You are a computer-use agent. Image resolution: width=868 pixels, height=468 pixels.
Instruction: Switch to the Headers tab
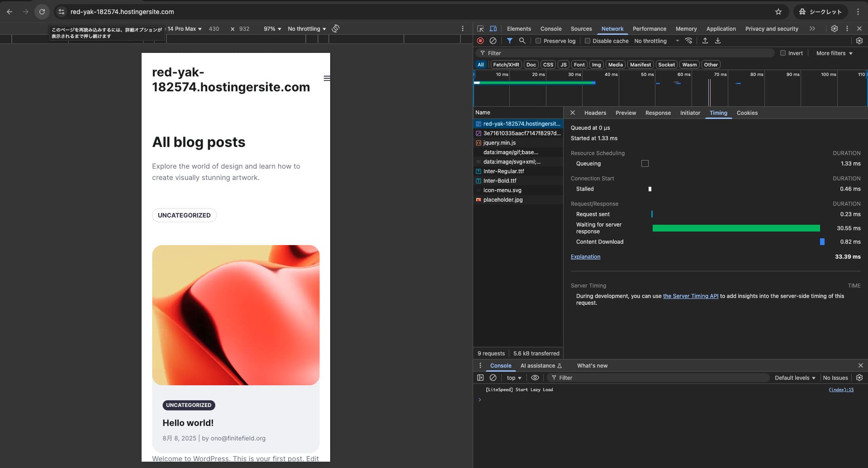tap(595, 113)
